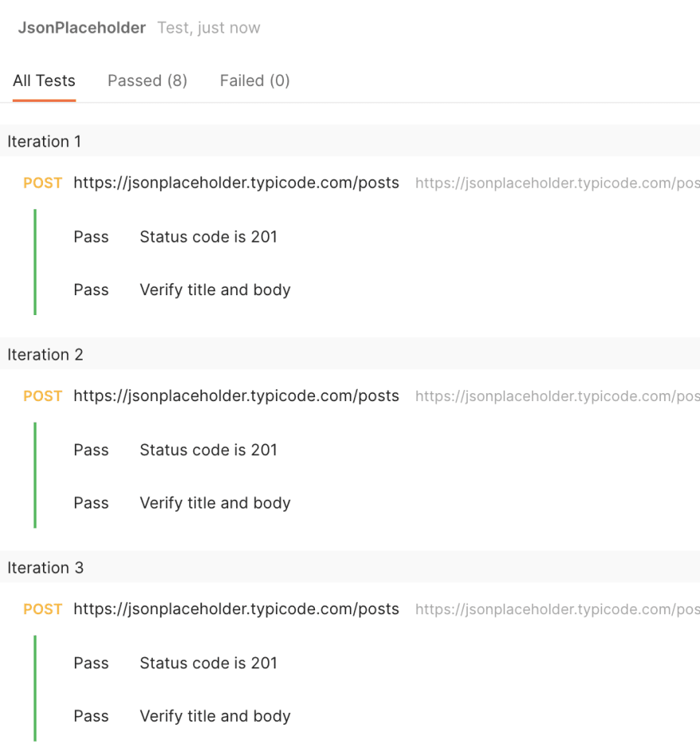Select 'Status code is 201' in Iteration 2

[x=208, y=450]
